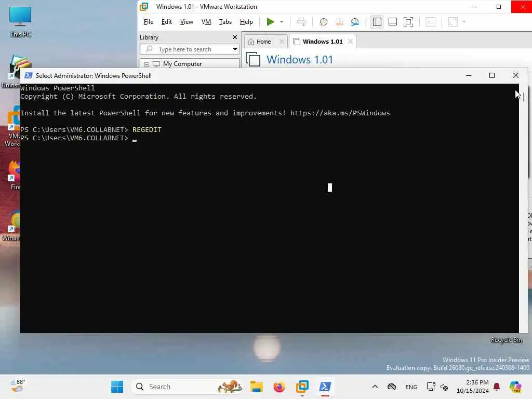Open the Help menu in VMware
Screen dimensions: 532x399
[246, 22]
